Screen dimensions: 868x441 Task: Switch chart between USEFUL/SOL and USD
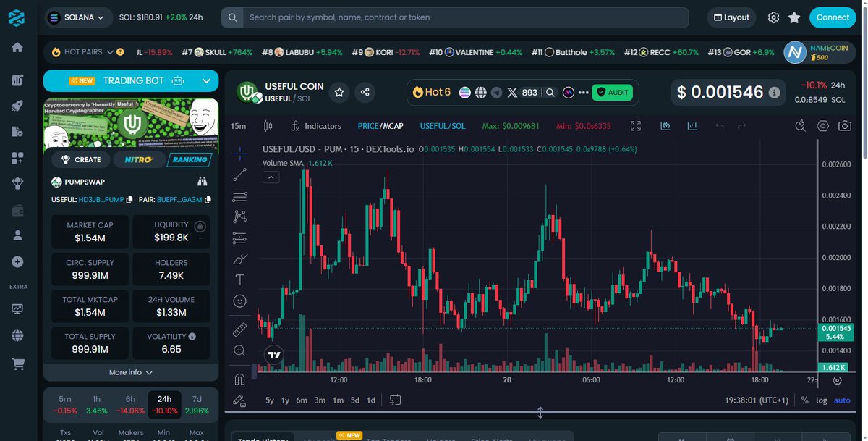[443, 126]
